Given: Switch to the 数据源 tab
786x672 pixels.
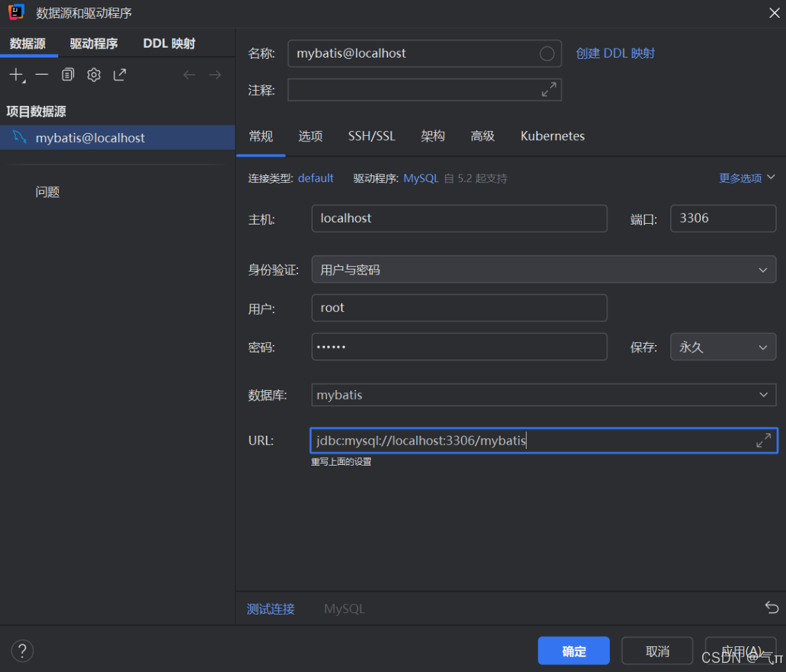Looking at the screenshot, I should click(28, 43).
